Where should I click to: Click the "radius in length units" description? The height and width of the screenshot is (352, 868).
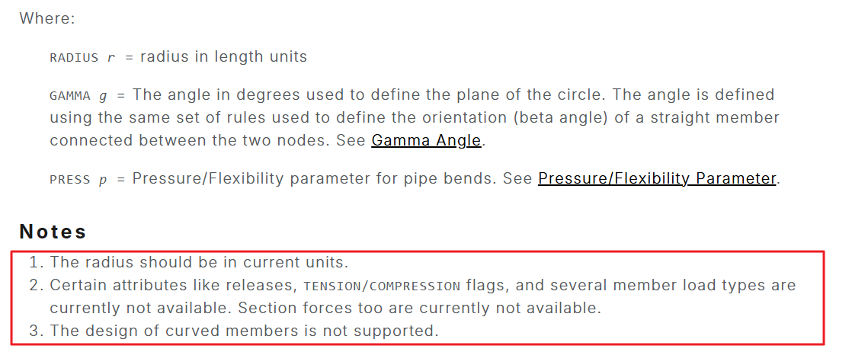(x=223, y=57)
